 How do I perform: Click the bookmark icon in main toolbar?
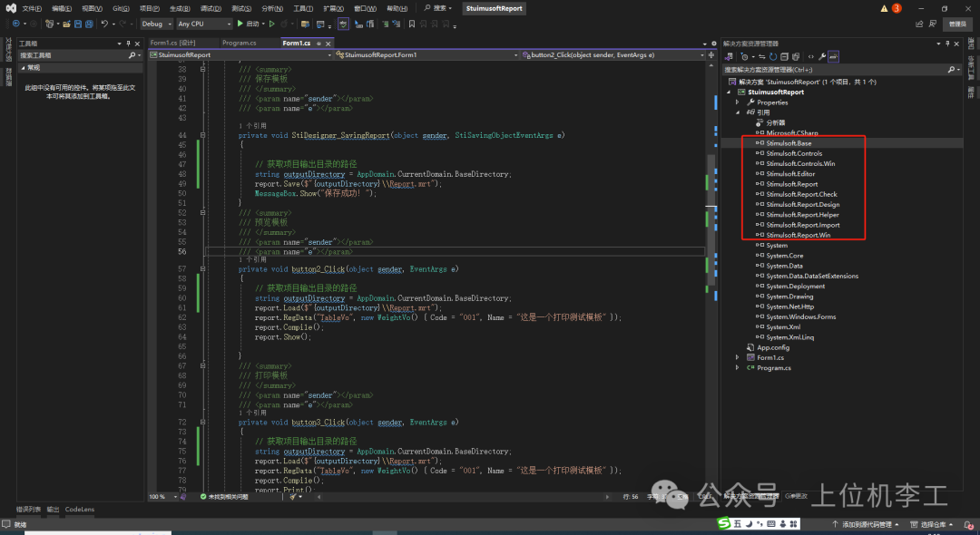410,24
